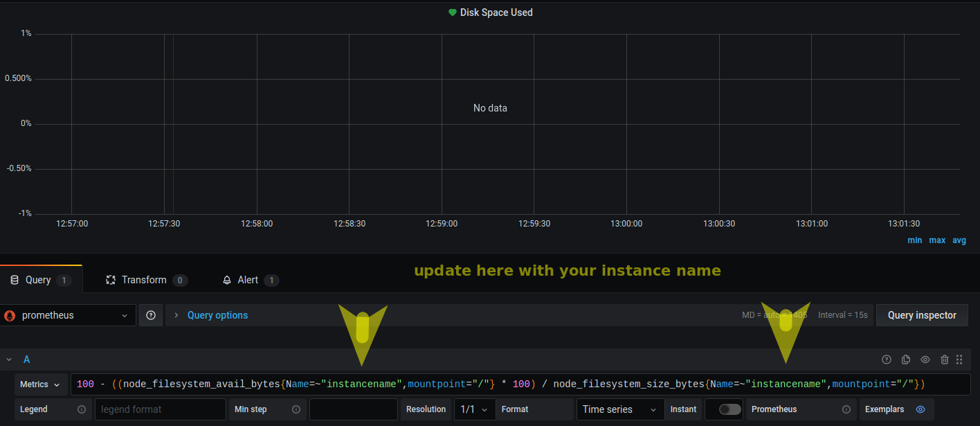980x426 pixels.
Task: Duplicate query A
Action: 906,360
